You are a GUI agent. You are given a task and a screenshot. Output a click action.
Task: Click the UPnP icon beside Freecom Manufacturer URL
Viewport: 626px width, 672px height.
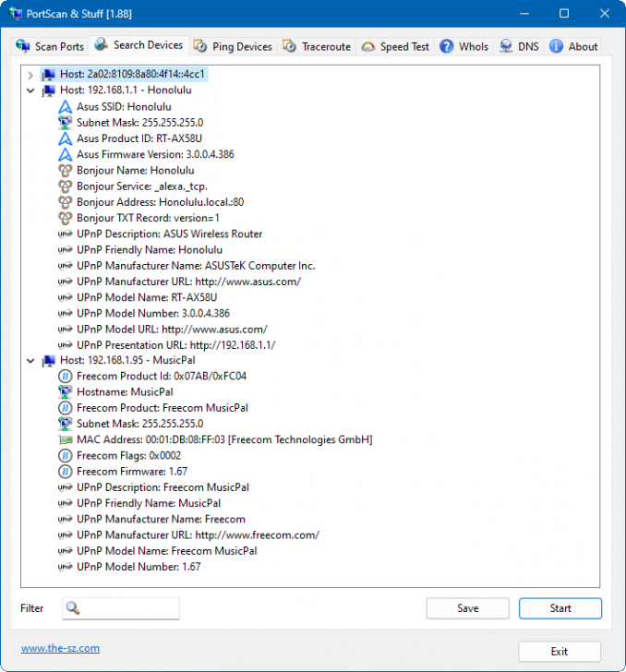(65, 534)
